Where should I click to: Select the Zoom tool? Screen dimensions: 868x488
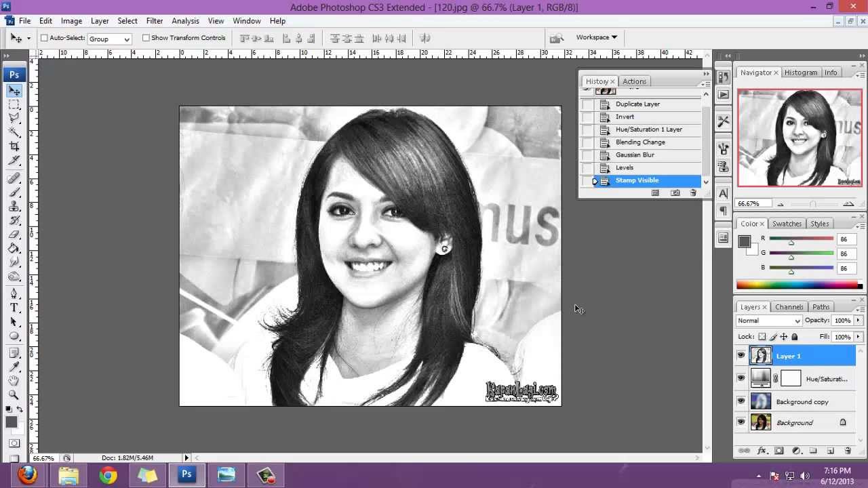(14, 394)
